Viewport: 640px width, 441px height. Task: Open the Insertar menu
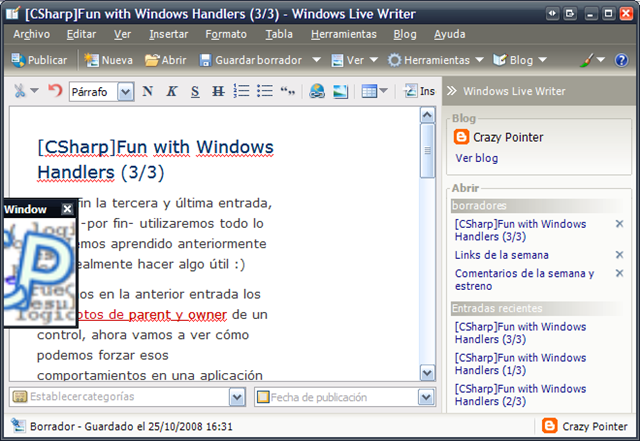pos(169,34)
